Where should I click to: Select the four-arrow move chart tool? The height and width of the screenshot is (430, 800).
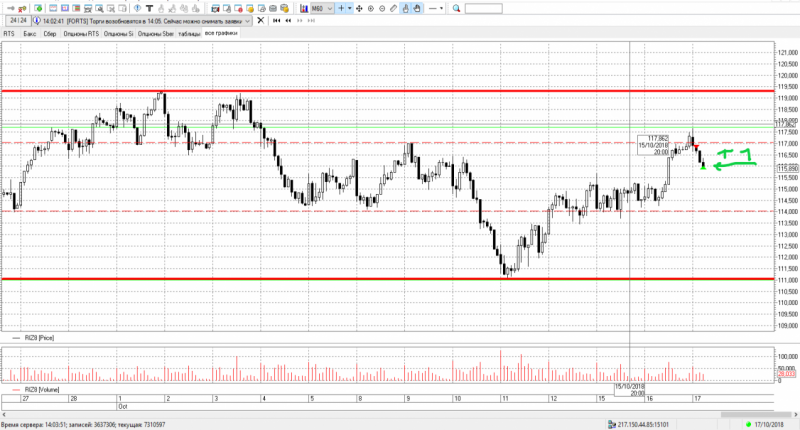359,8
